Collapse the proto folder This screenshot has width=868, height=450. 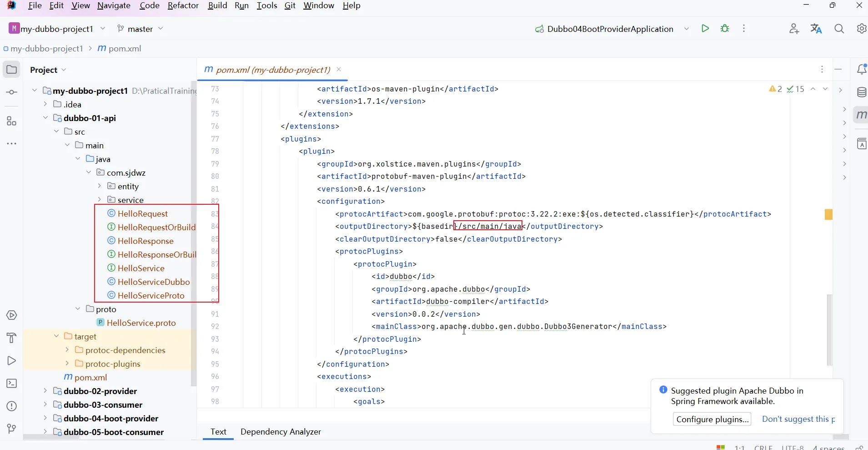click(78, 309)
